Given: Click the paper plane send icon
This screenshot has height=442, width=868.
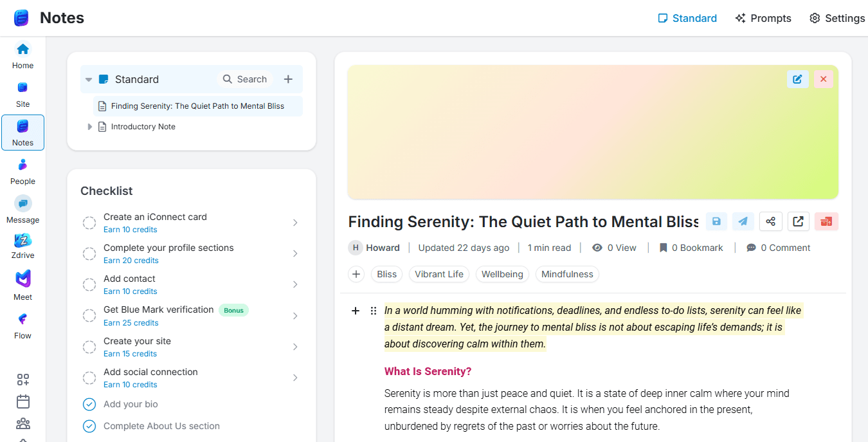Looking at the screenshot, I should [x=743, y=221].
